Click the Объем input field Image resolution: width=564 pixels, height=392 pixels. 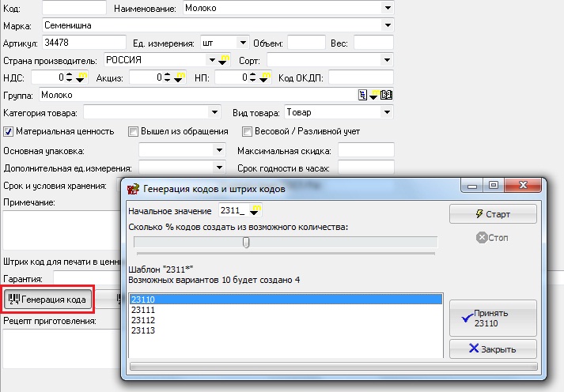[306, 43]
